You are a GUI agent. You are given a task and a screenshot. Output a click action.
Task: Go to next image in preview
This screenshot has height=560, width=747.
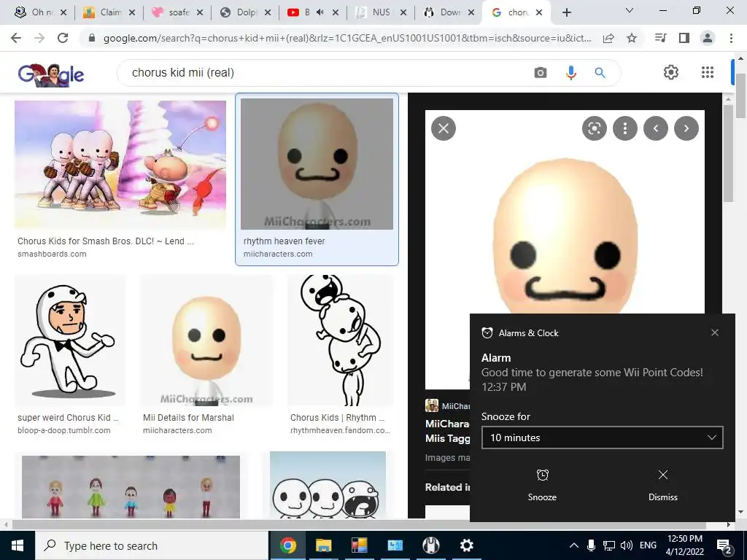686,128
